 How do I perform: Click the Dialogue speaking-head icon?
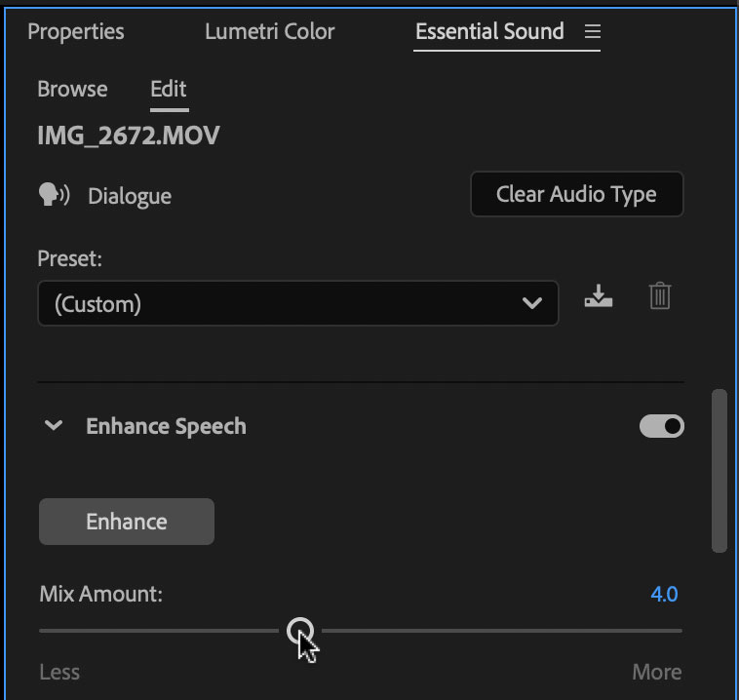tap(55, 195)
